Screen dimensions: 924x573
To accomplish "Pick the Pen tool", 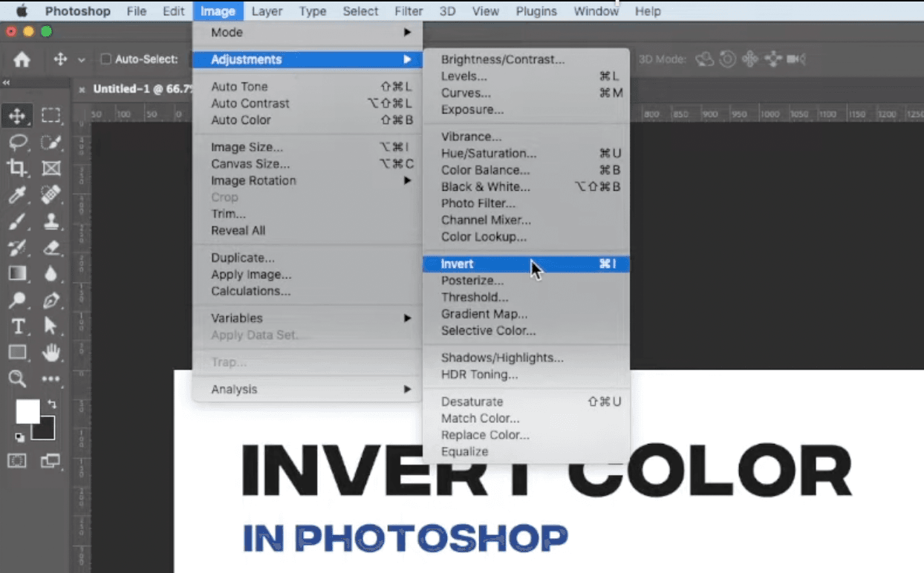I will [x=51, y=301].
